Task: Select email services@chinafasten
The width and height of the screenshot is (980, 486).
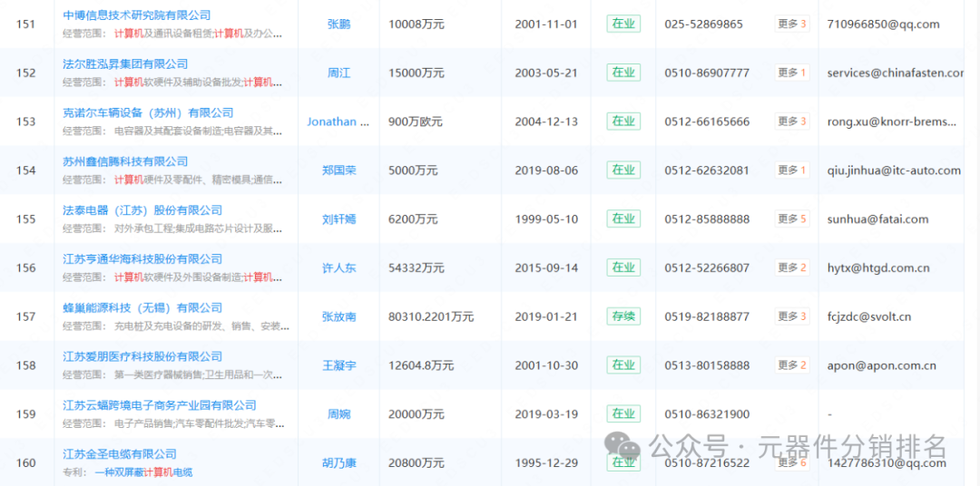Action: click(x=895, y=73)
